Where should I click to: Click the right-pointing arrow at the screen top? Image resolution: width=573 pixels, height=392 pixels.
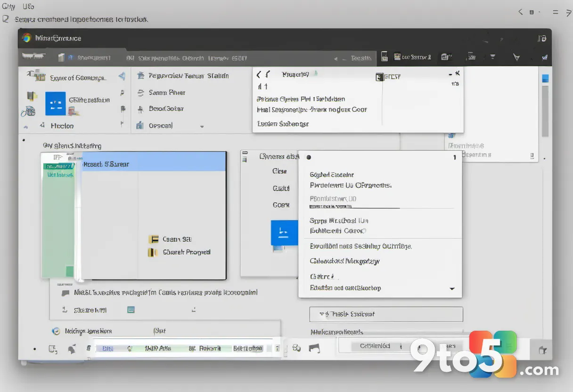point(569,13)
